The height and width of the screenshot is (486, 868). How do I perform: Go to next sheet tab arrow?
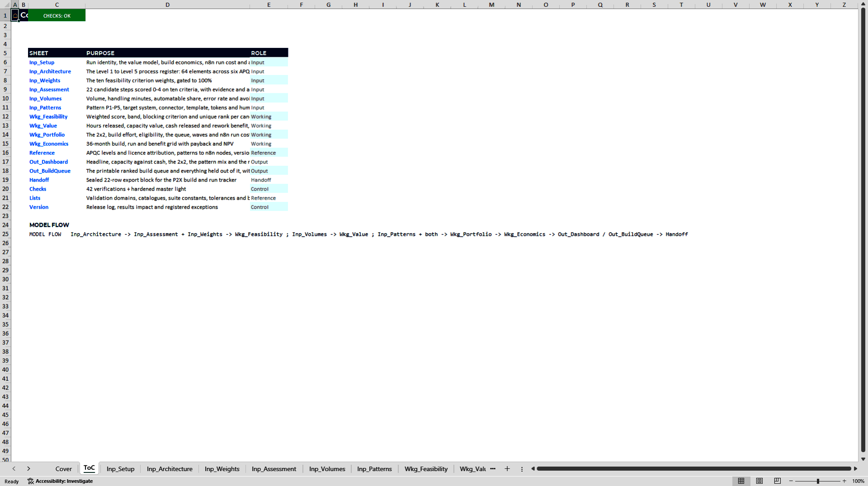click(28, 469)
